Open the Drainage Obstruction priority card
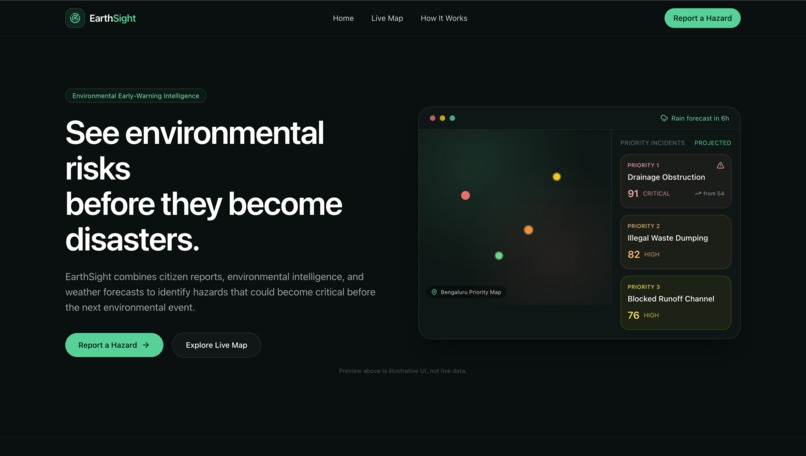 point(675,181)
